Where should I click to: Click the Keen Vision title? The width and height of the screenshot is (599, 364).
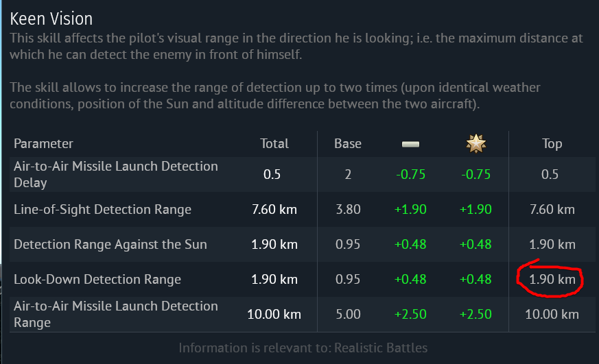[x=51, y=19]
